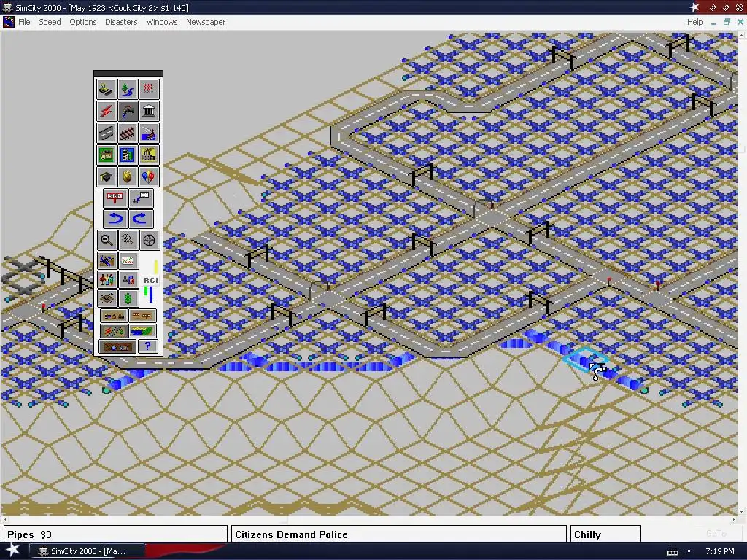Click the Help question mark button
Viewport: 747px width, 560px height.
(147, 346)
